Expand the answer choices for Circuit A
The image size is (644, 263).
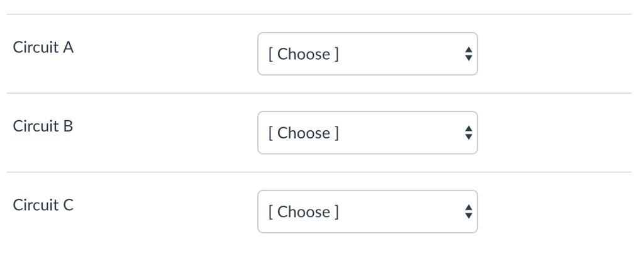coord(367,54)
